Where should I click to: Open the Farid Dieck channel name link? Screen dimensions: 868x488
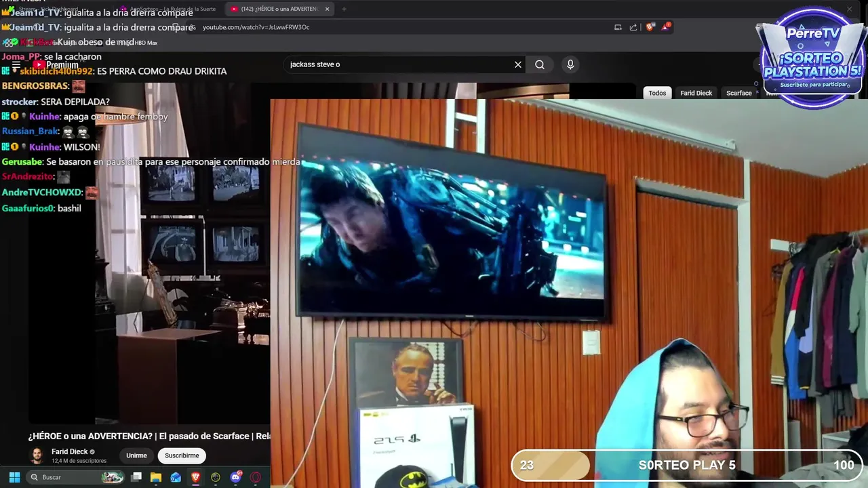(69, 451)
